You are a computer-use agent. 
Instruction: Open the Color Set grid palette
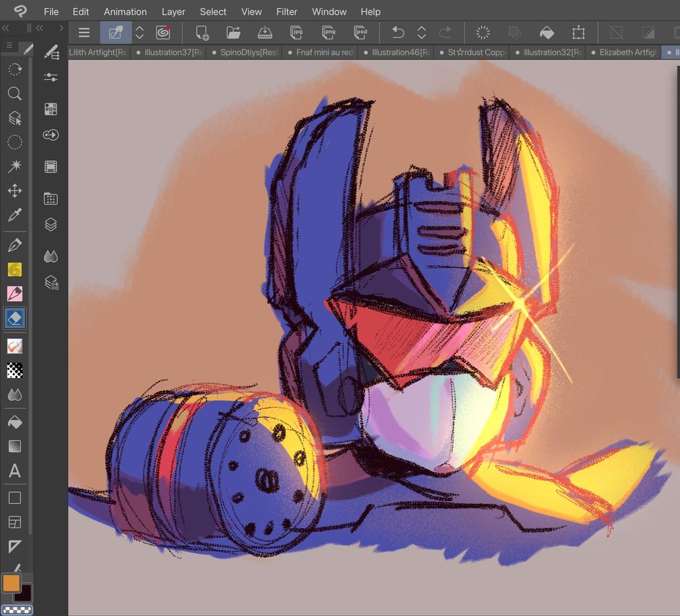(51, 109)
